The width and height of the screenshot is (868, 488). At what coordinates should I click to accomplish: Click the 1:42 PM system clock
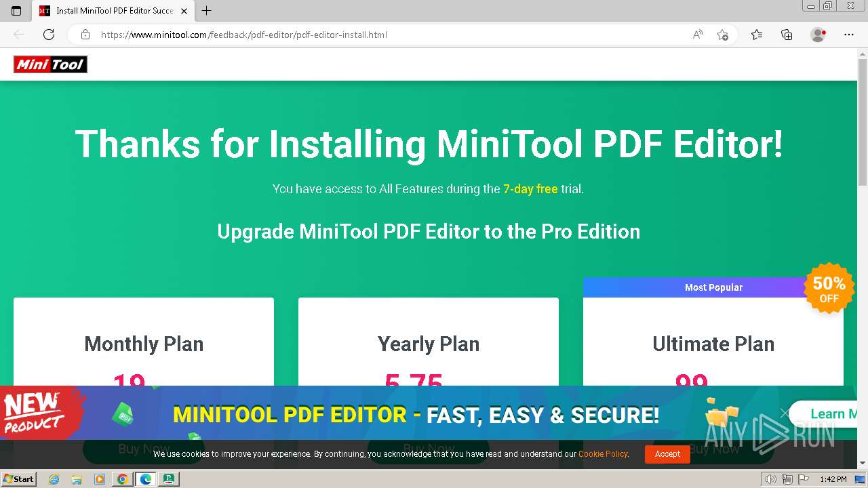pyautogui.click(x=833, y=479)
